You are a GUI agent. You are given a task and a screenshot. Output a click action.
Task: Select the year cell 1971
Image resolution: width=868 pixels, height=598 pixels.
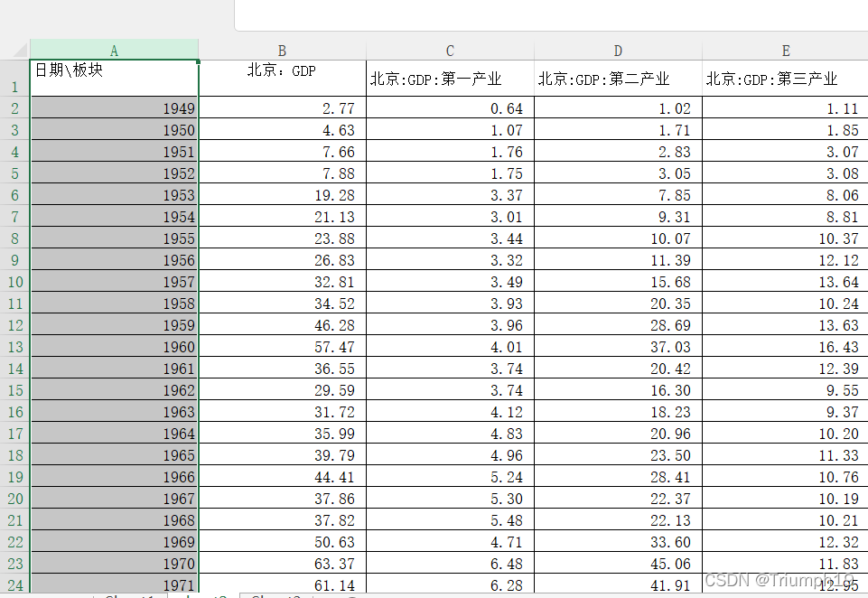coord(115,584)
